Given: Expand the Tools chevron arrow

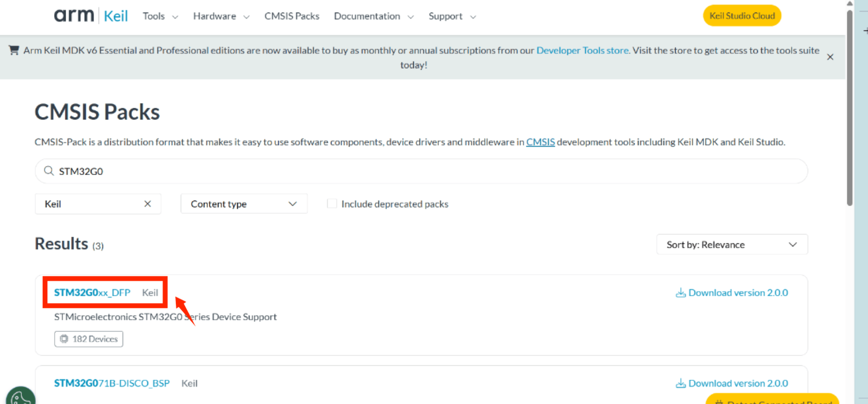Looking at the screenshot, I should pos(175,17).
